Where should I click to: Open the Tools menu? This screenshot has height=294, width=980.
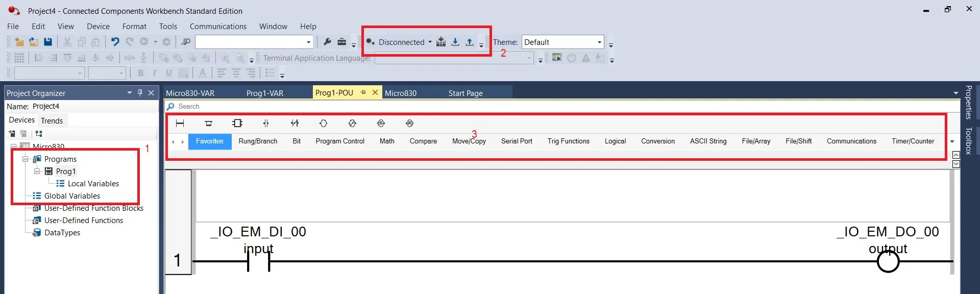(168, 27)
